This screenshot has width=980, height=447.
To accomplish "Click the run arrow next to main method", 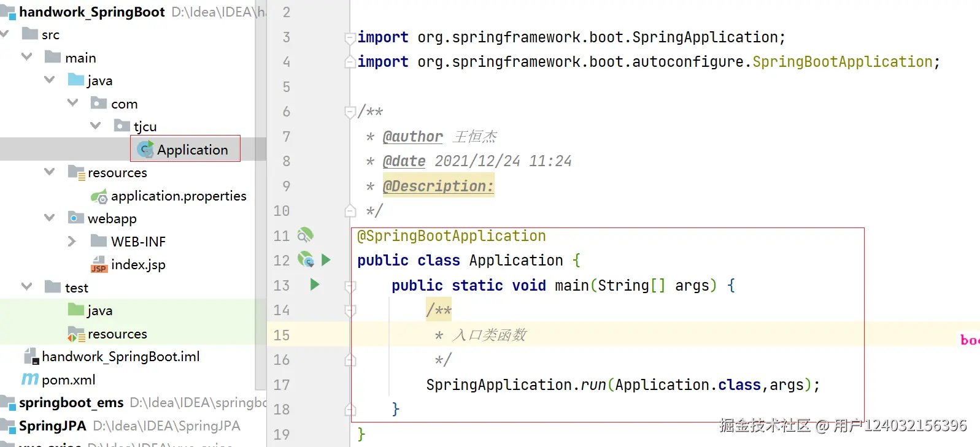I will tap(315, 285).
